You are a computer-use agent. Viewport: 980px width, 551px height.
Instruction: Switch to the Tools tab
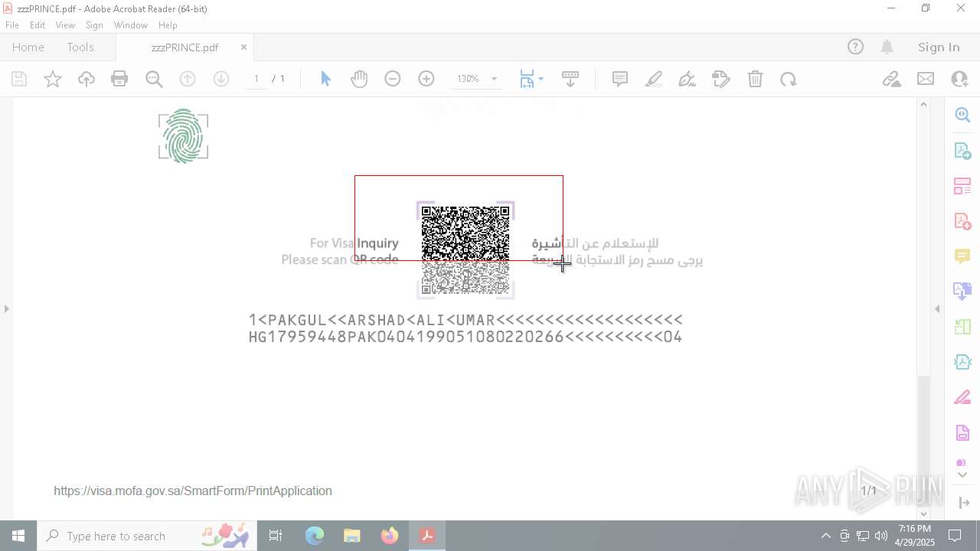pyautogui.click(x=80, y=47)
